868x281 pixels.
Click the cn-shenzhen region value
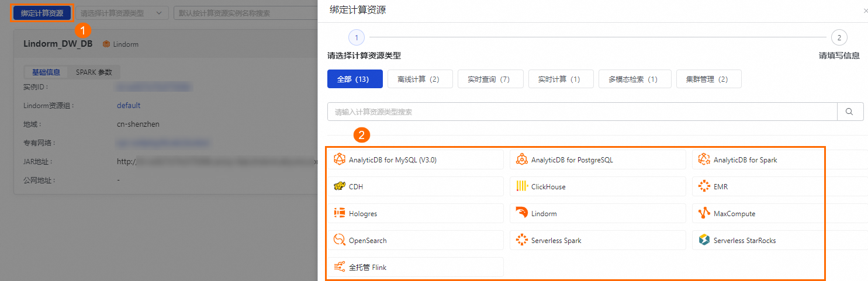(138, 124)
